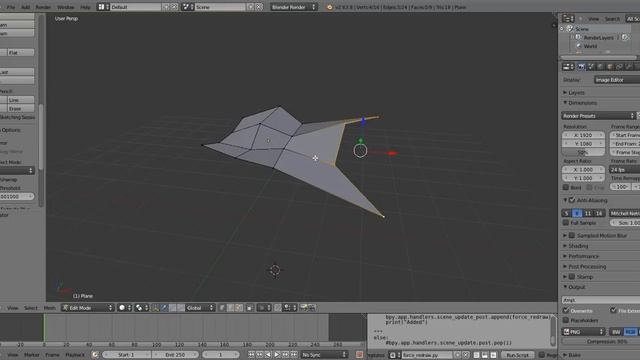Open the pivot point selector icon
This screenshot has width=640, height=360.
141,308
